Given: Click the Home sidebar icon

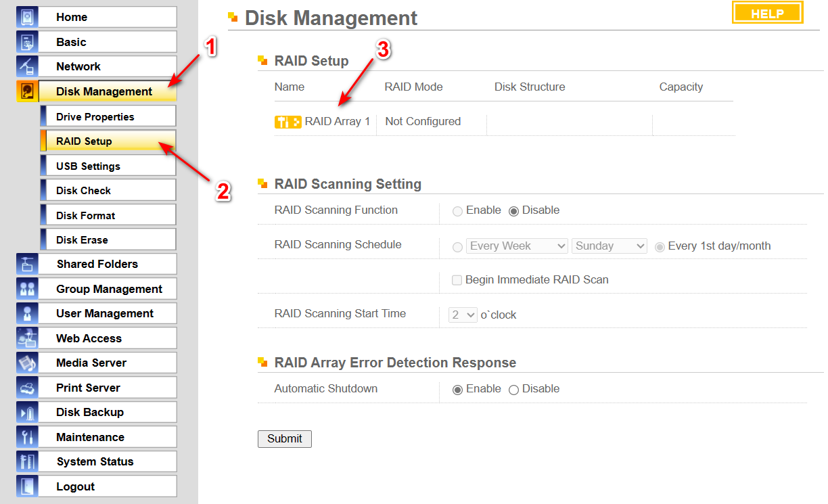Looking at the screenshot, I should tap(26, 16).
